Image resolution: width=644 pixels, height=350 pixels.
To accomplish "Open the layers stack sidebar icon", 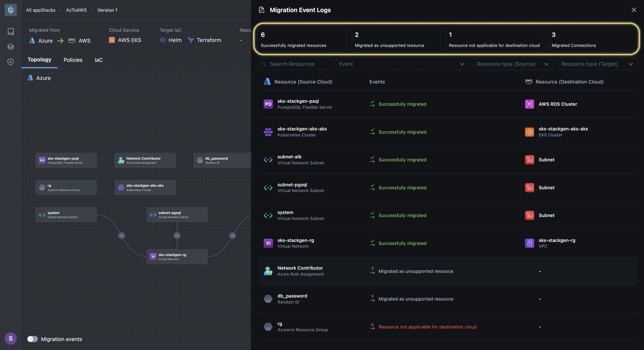I will coord(11,47).
